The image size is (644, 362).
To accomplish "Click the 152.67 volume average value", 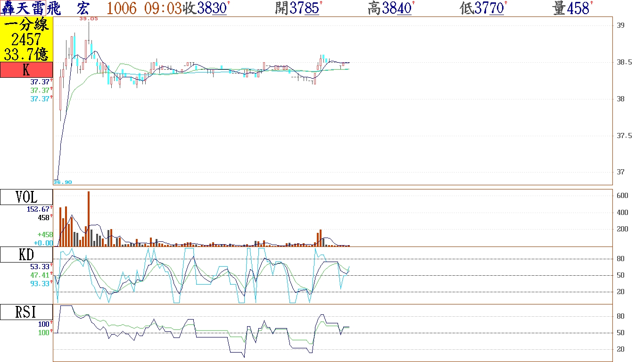I will point(39,209).
